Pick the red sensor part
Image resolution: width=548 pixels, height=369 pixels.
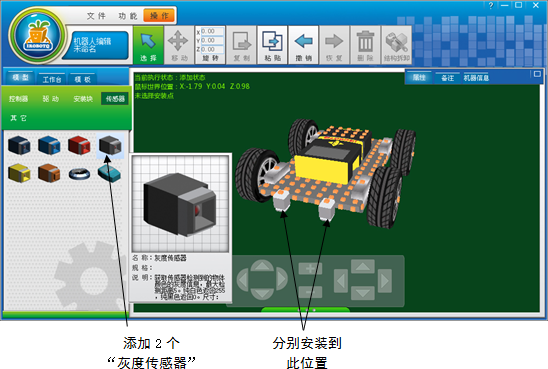click(79, 145)
